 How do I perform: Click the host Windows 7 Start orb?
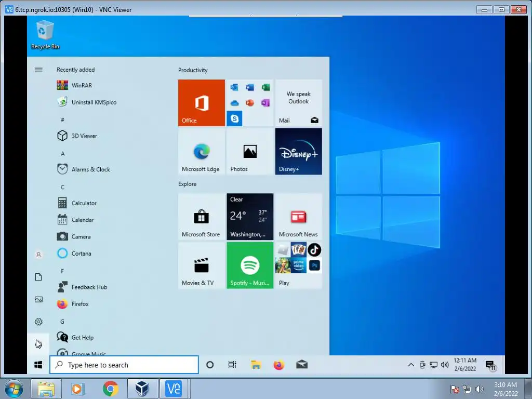coord(14,389)
